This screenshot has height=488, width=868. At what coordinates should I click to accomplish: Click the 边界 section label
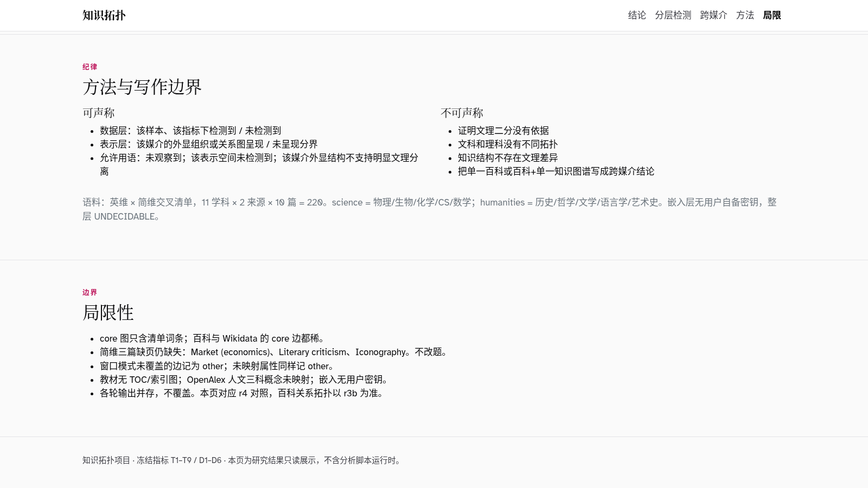click(90, 292)
